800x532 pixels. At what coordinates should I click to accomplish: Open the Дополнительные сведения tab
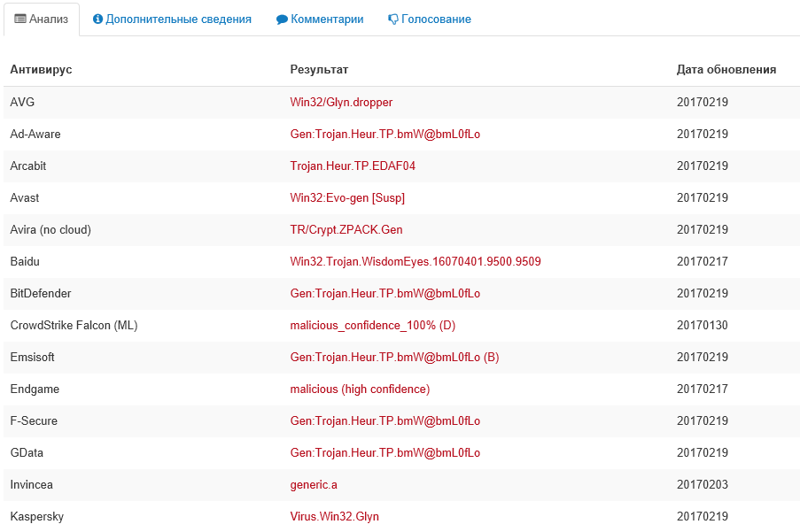tap(178, 19)
